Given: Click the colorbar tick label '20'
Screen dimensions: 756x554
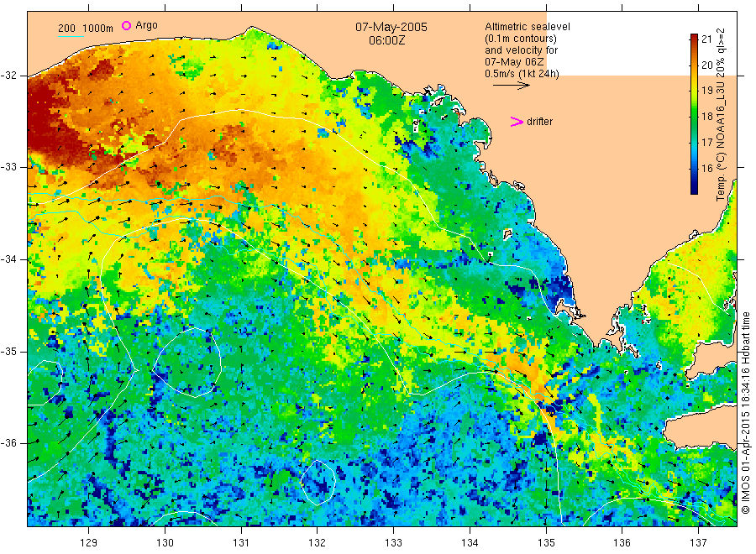Looking at the screenshot, I should coord(706,65).
